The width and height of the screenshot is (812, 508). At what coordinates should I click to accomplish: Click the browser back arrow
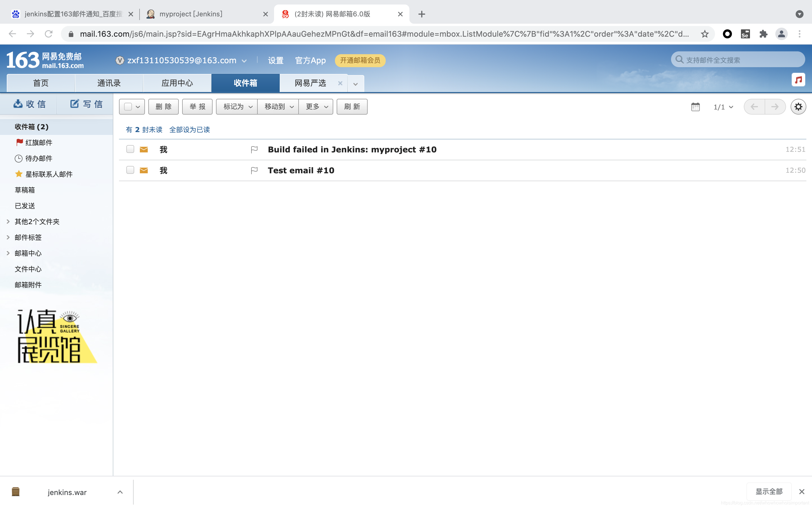click(x=12, y=34)
